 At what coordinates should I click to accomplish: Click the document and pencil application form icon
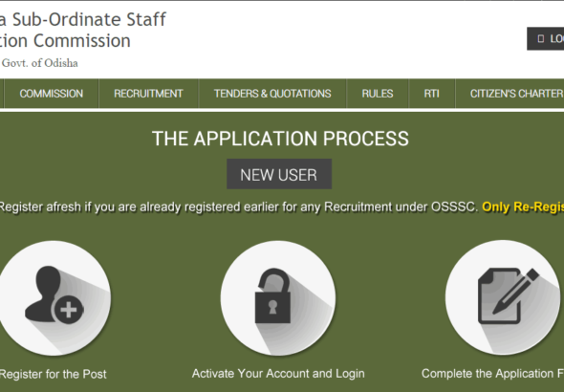coord(503,297)
